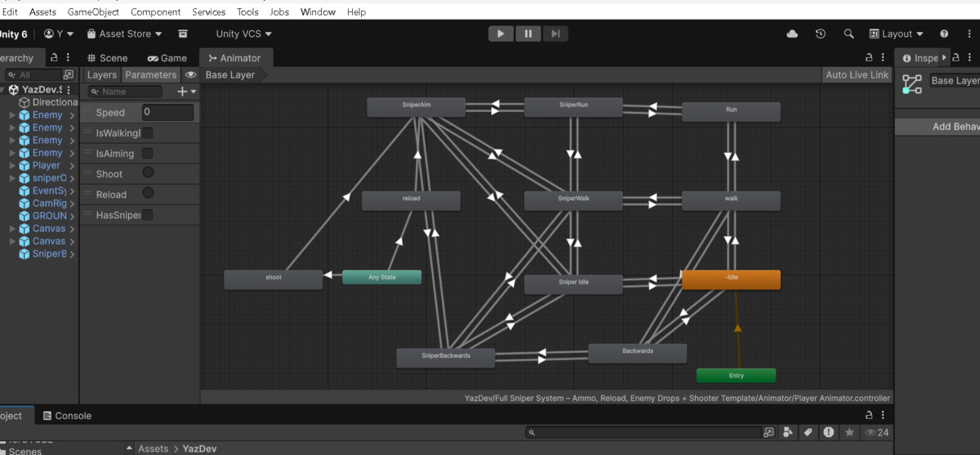Open the Assets menu
Viewport: 980px width, 455px height.
click(x=42, y=11)
